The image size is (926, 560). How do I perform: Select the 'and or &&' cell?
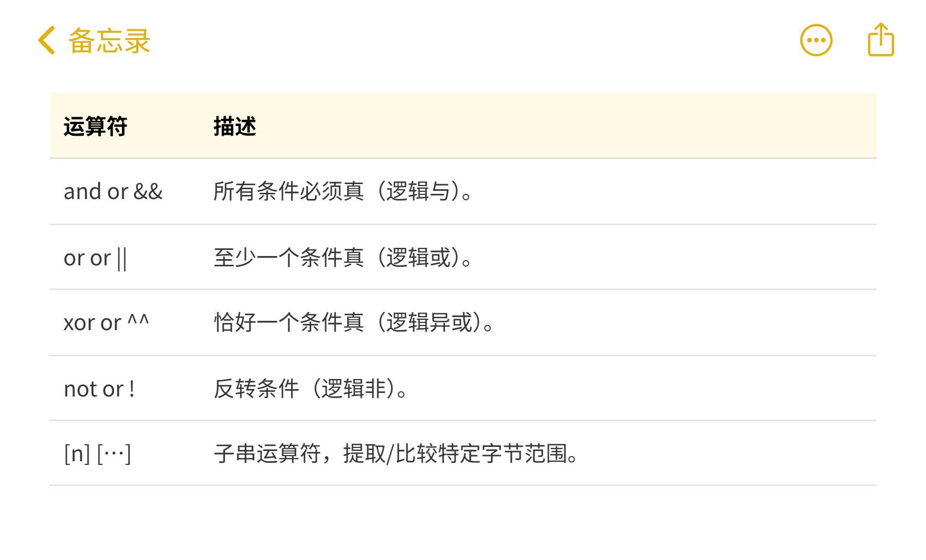point(113,192)
